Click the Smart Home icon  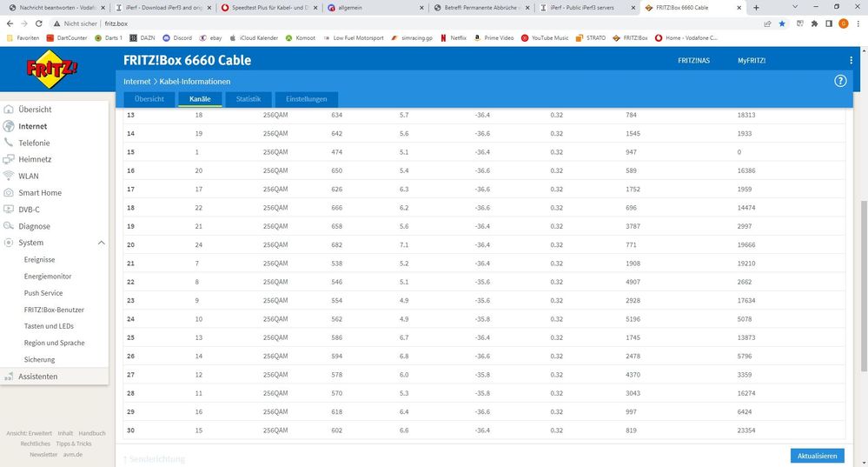pos(9,193)
